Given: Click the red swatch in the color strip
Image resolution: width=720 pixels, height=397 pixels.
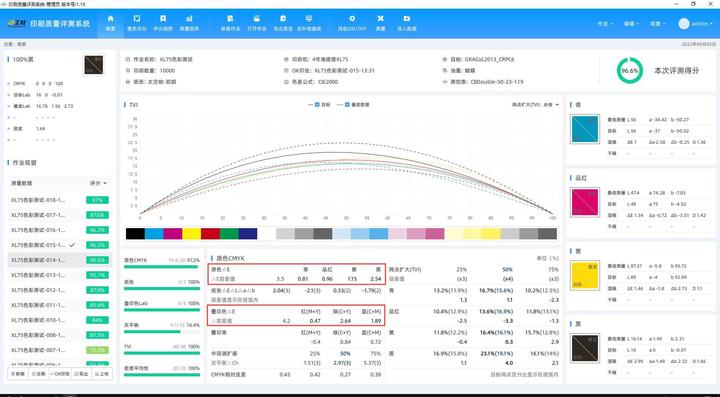Looking at the screenshot, I should coord(210,234).
